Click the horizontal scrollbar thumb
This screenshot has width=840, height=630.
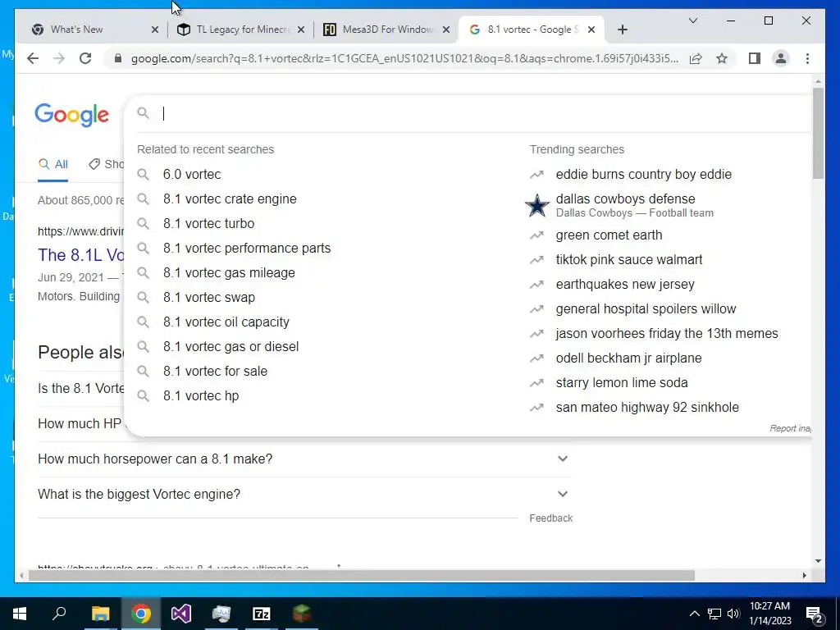362,576
